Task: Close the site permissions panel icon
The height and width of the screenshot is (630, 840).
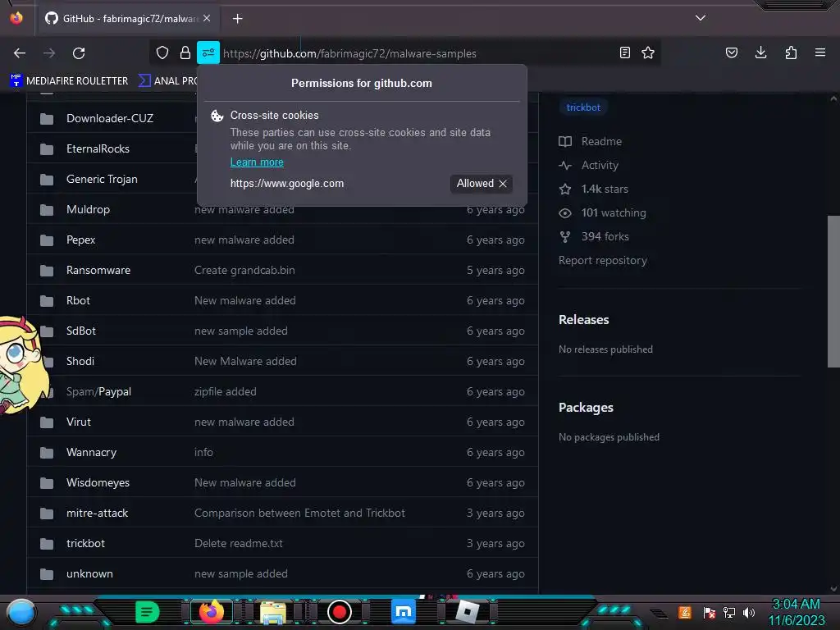Action: click(x=208, y=52)
